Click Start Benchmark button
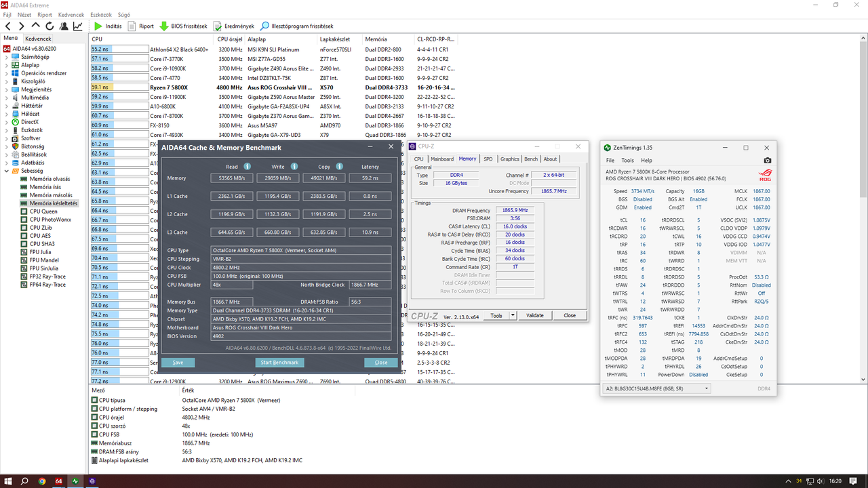The image size is (868, 488). 279,363
